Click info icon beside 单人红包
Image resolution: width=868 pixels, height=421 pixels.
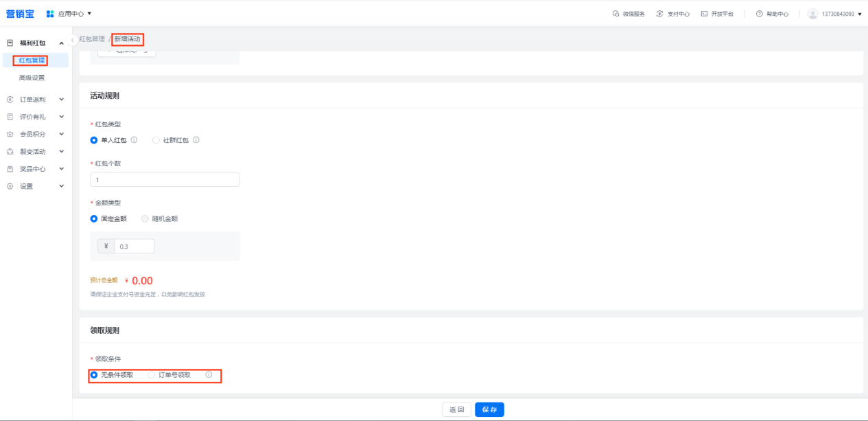pos(134,140)
